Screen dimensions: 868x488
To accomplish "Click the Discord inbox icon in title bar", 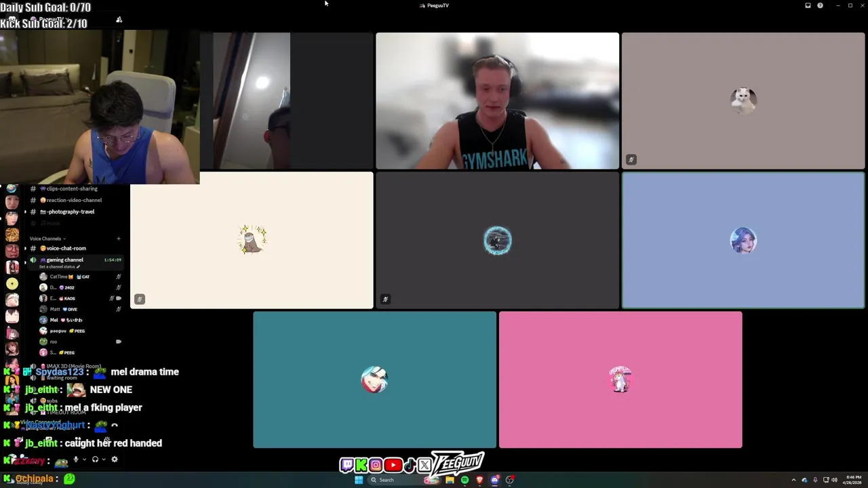I will pos(808,5).
